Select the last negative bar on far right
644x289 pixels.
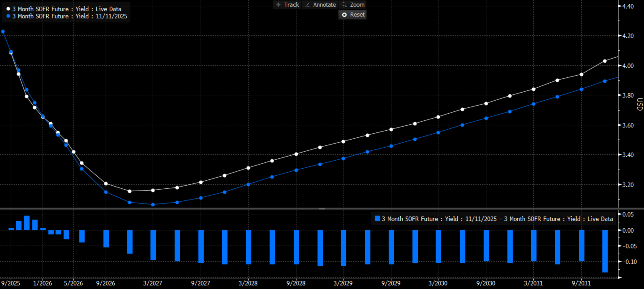[605, 251]
